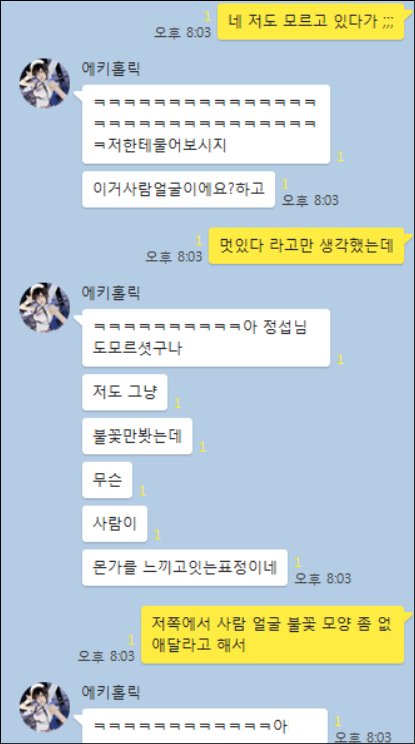Open the top 에키홀릭 profile avatar

pos(44,84)
